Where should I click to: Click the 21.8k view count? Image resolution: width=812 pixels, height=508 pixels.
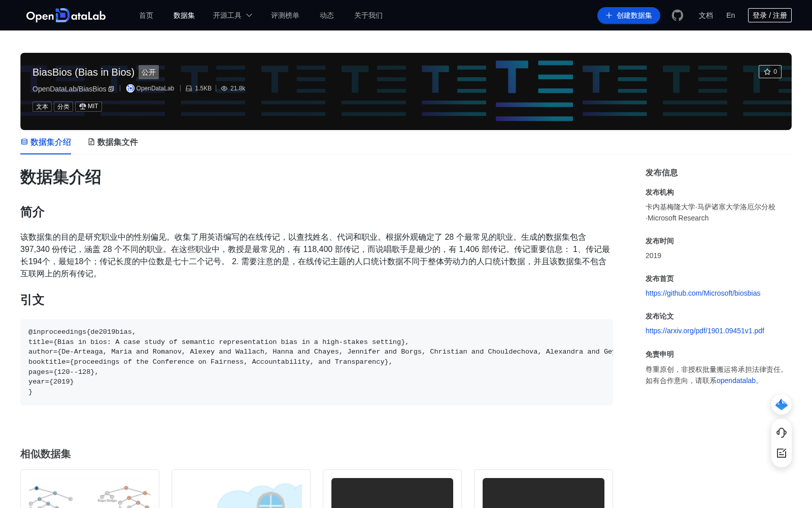coord(238,88)
